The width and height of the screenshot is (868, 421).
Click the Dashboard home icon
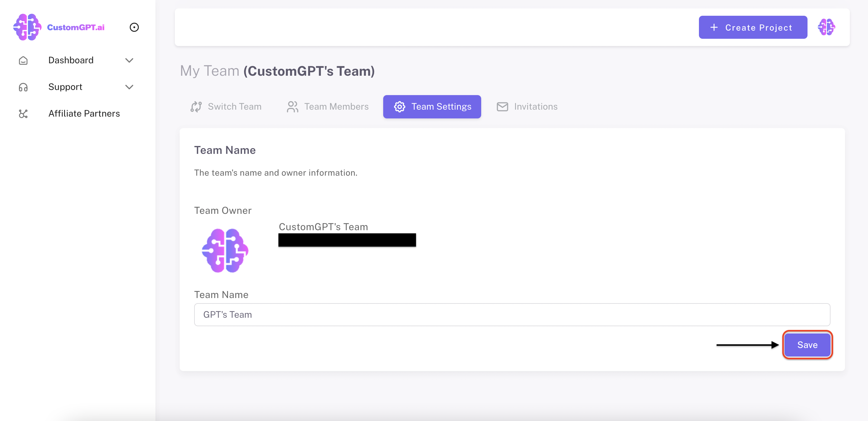[x=23, y=60]
